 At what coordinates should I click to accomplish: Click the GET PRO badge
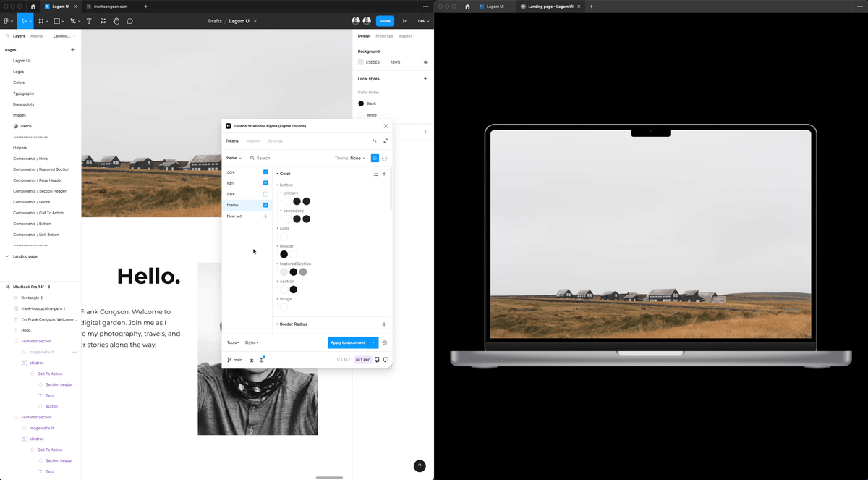coord(363,360)
